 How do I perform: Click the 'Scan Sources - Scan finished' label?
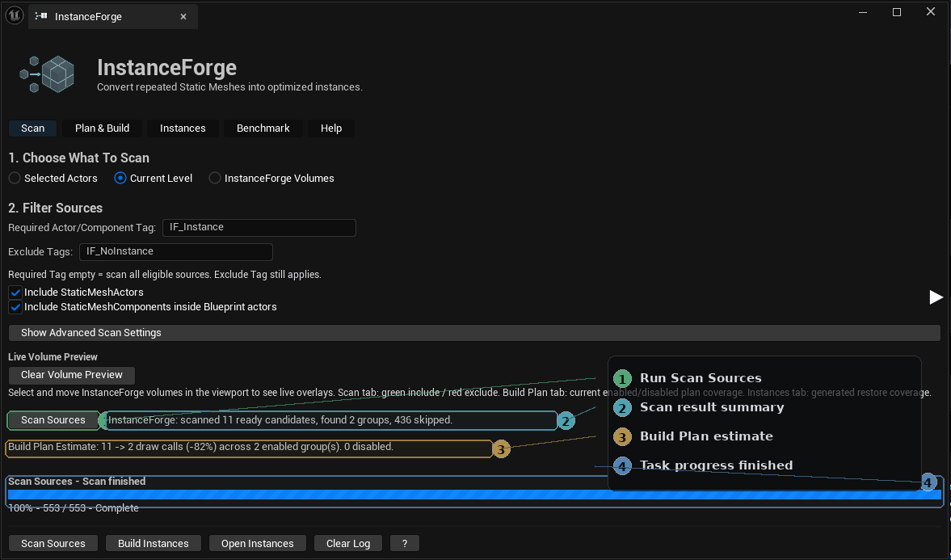[77, 482]
